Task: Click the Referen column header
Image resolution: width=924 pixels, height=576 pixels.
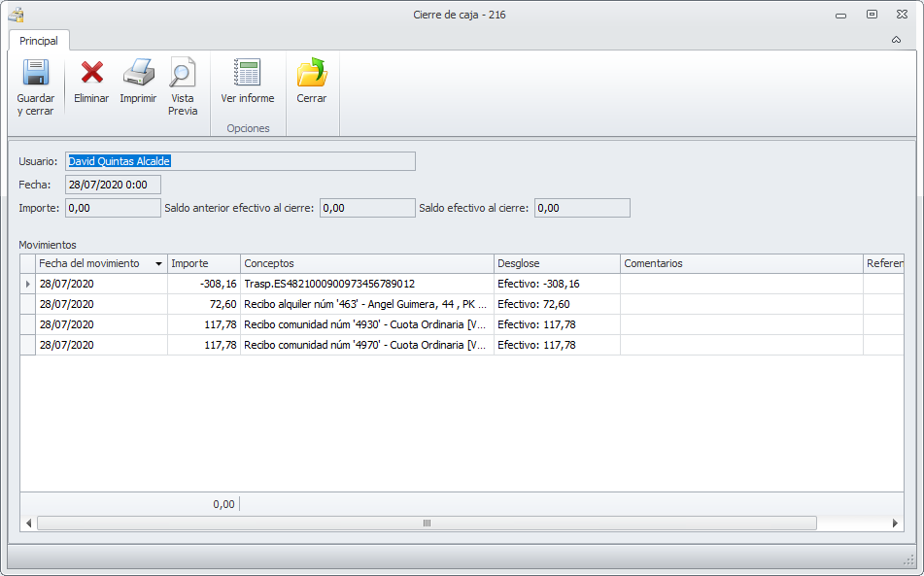Action: 884,263
